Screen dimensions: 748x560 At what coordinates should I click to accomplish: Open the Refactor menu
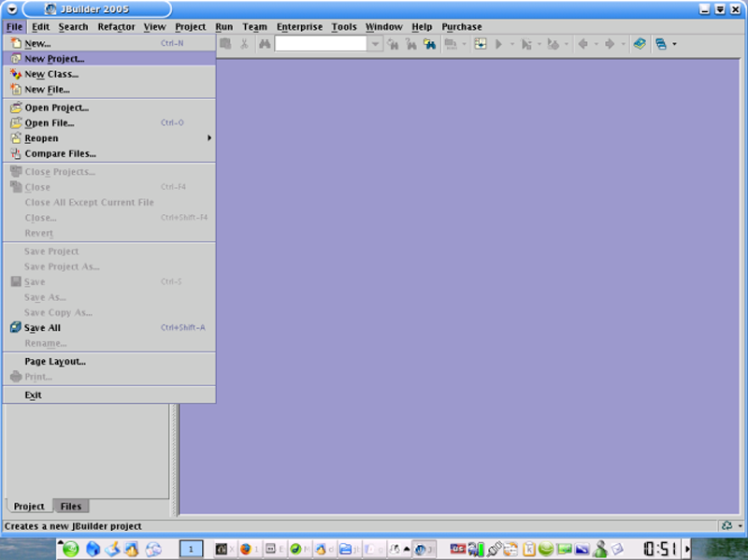[x=116, y=27]
